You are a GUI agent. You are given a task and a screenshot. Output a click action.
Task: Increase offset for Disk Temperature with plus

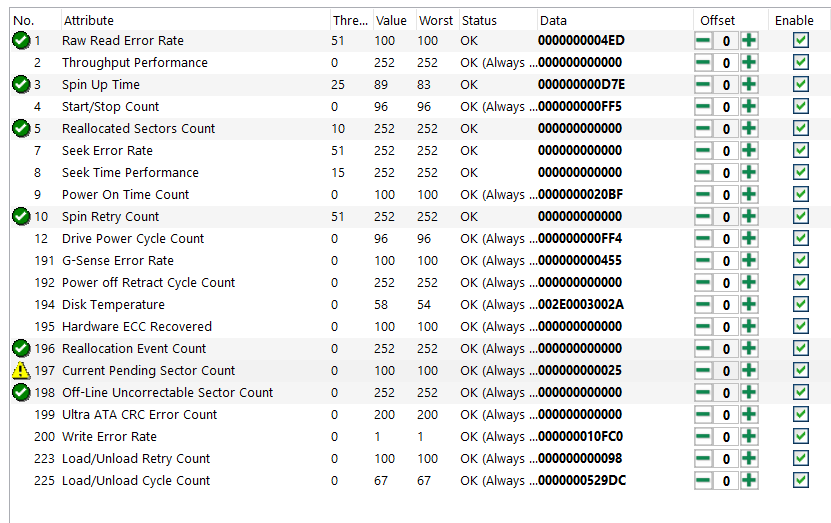(749, 305)
